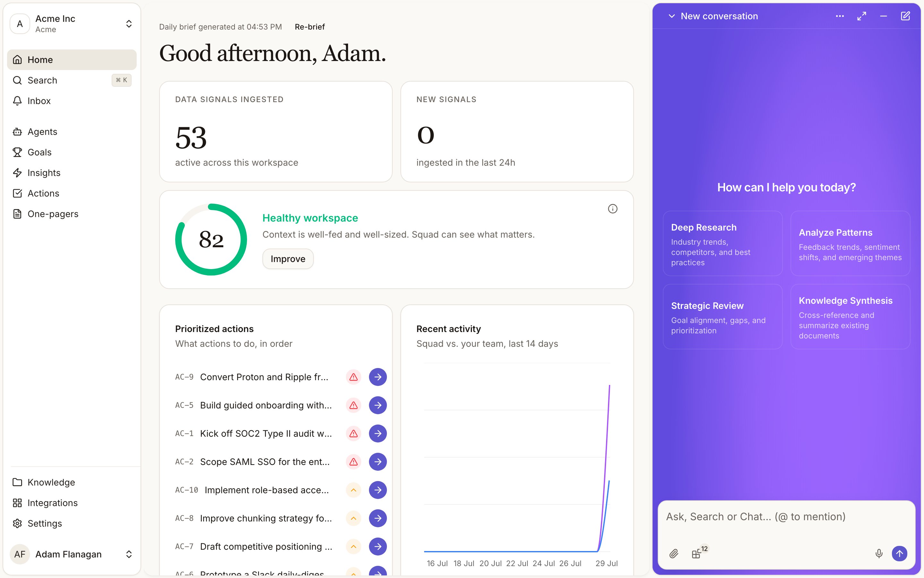This screenshot has width=924, height=578.
Task: Expand the Acme Inc workspace switcher
Action: tap(129, 24)
